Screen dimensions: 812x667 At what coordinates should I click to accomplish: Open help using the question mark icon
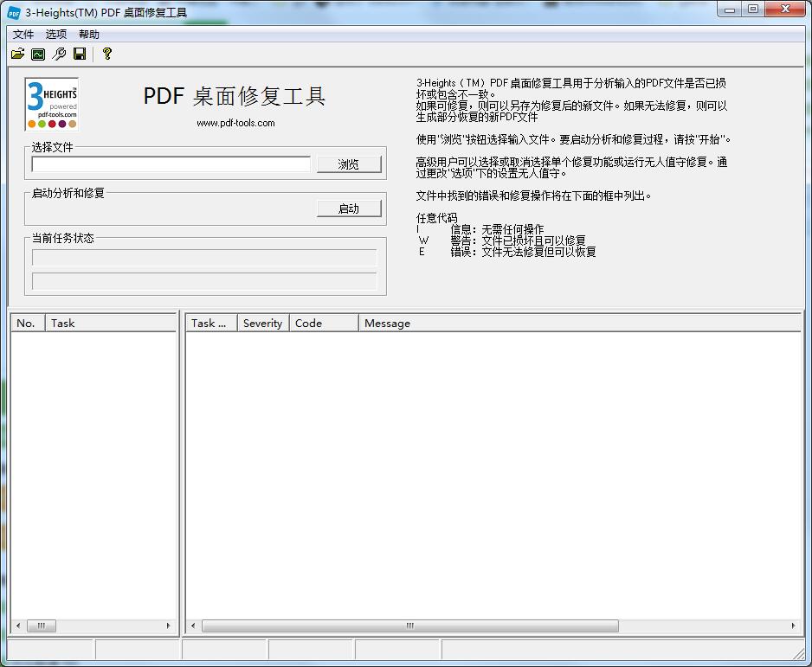click(x=106, y=53)
